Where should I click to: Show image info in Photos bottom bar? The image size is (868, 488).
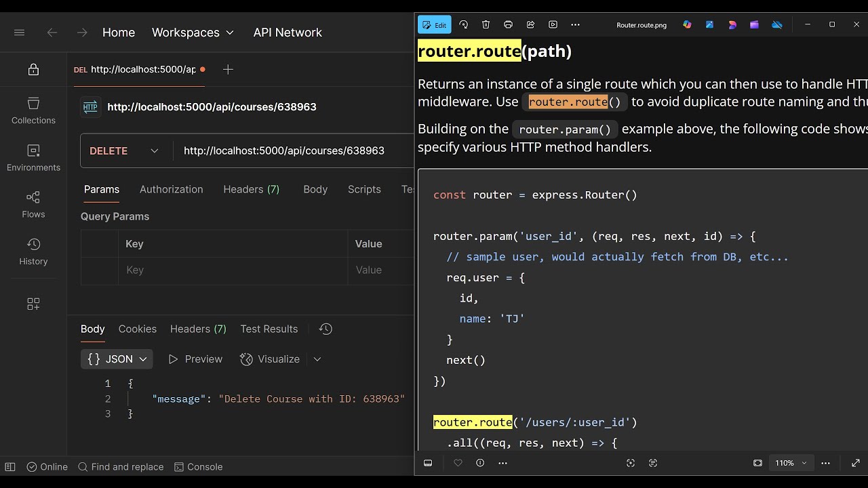(480, 463)
